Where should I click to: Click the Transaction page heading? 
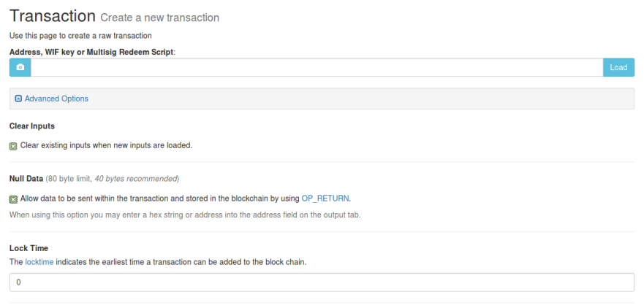(53, 16)
